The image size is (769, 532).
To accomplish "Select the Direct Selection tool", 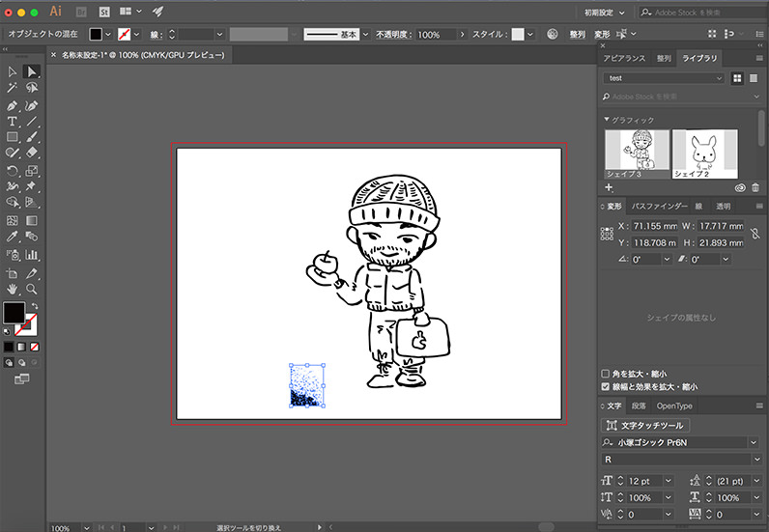I will coord(32,71).
